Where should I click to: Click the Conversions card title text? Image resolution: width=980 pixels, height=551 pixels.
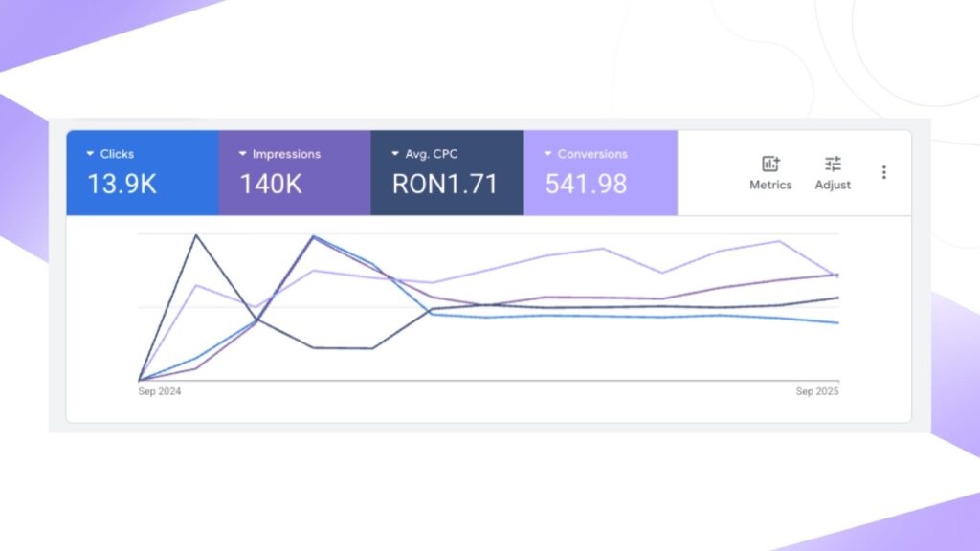[592, 154]
